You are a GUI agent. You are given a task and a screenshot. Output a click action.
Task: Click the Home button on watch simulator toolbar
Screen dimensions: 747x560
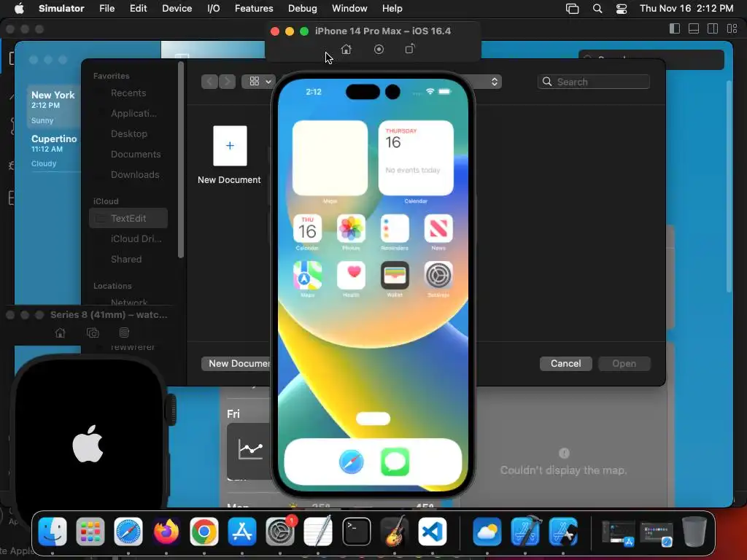coord(60,332)
